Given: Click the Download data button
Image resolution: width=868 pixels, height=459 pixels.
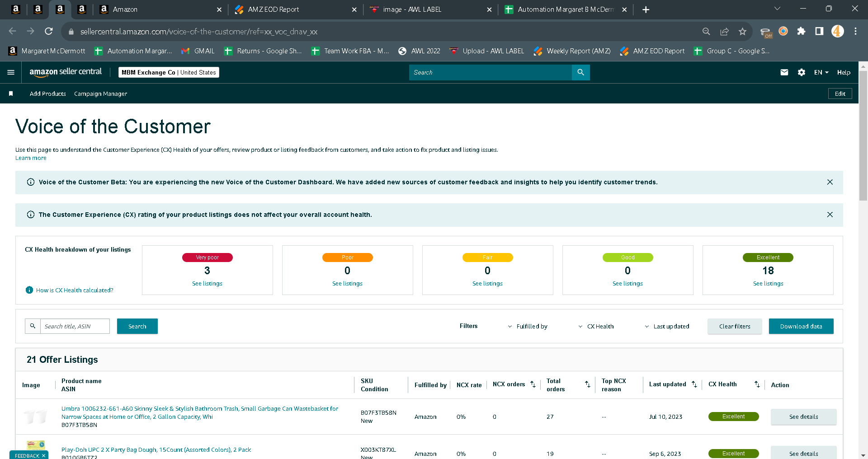Looking at the screenshot, I should coord(801,326).
